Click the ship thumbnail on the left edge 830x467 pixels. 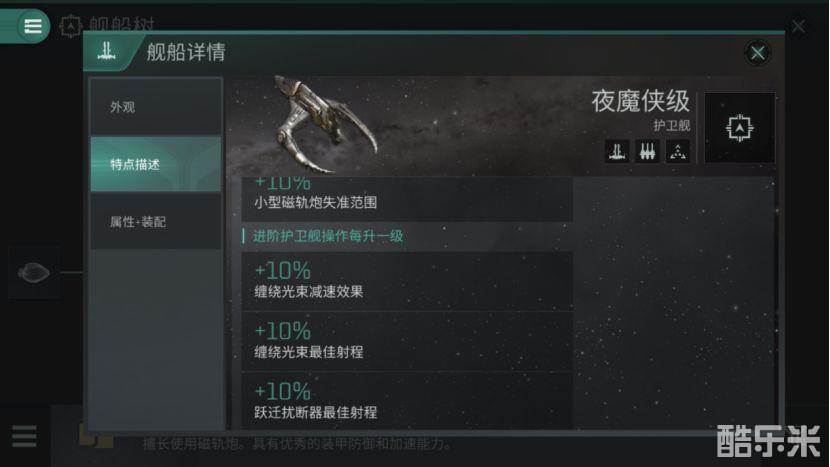tap(33, 273)
